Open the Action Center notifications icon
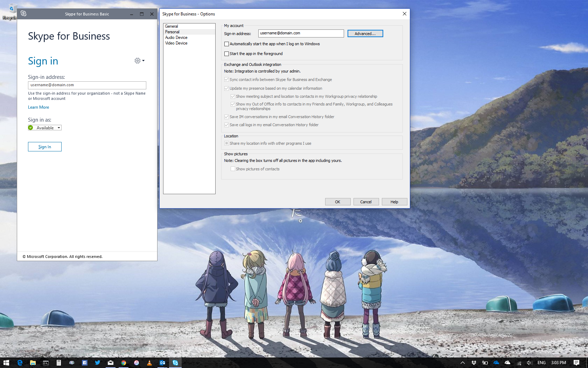 pos(576,363)
